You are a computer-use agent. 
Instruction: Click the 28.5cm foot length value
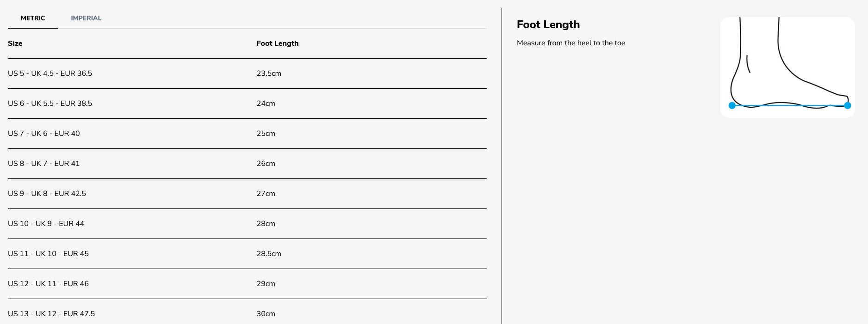[269, 254]
